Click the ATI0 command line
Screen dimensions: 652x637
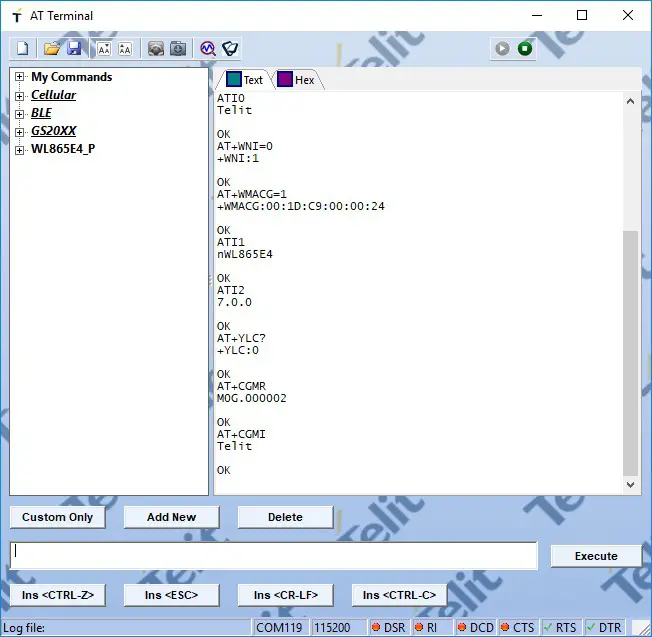[231, 99]
